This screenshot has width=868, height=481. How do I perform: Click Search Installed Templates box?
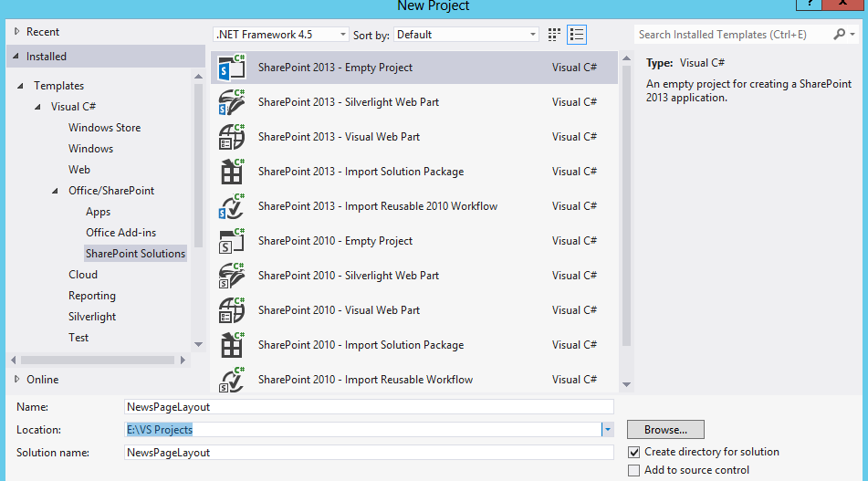click(733, 35)
